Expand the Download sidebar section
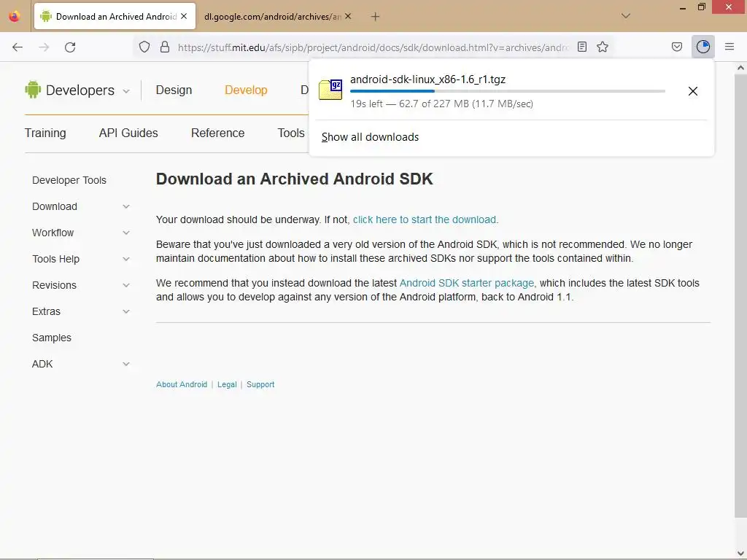The image size is (747, 560). click(126, 206)
